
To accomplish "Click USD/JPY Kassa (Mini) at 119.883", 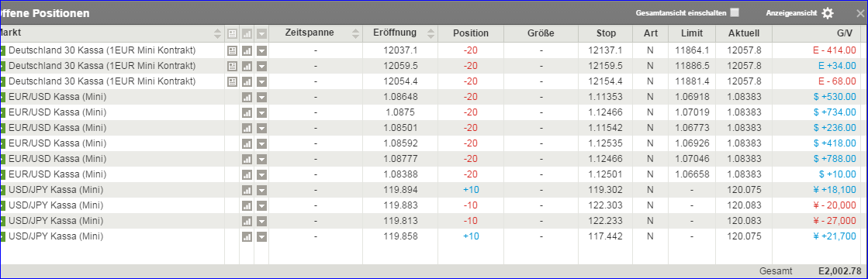I will click(x=56, y=205).
